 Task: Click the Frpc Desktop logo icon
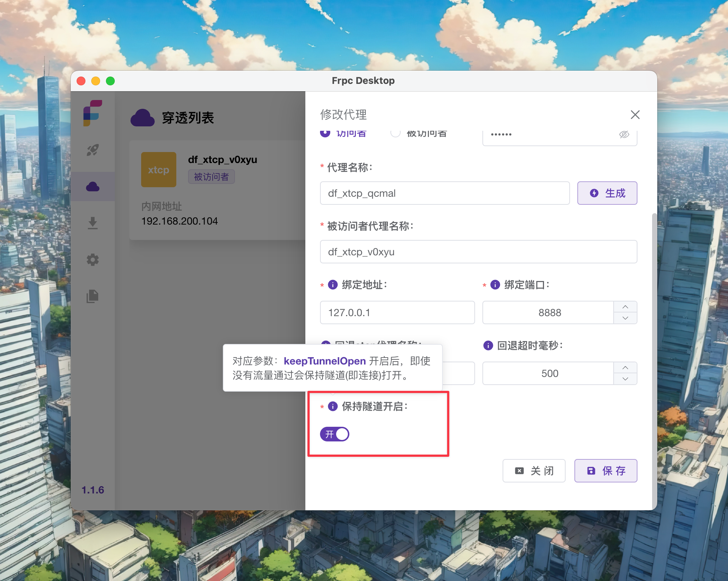click(93, 113)
